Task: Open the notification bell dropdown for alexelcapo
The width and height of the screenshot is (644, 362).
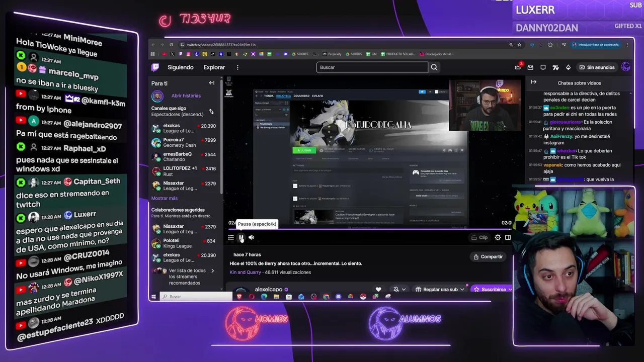Action: [399, 290]
